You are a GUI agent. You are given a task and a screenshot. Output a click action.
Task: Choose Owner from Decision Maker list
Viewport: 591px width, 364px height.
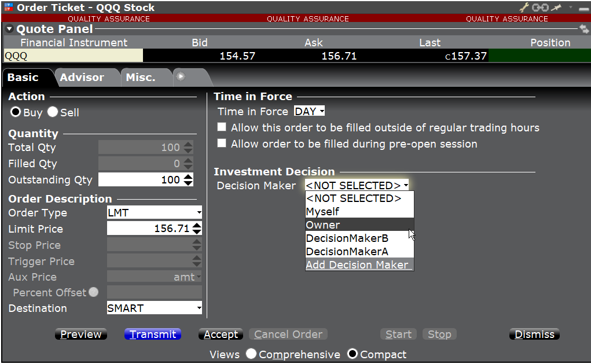click(x=359, y=225)
